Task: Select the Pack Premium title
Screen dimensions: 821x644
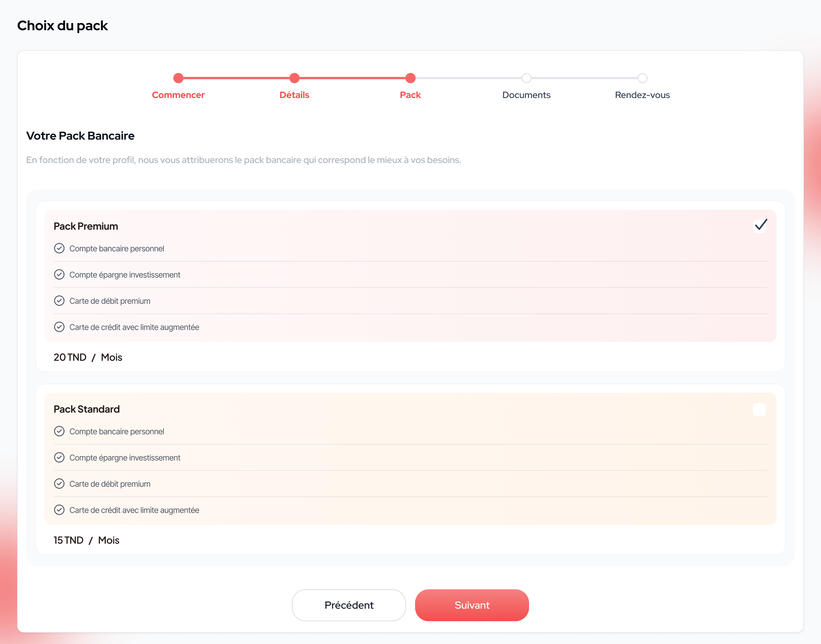Action: coord(86,226)
